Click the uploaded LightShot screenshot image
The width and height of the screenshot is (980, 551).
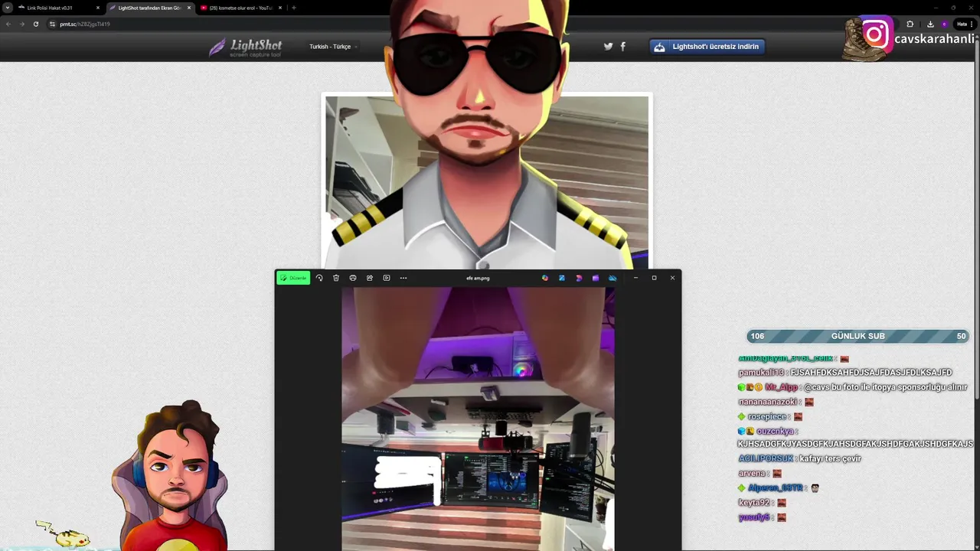487,181
